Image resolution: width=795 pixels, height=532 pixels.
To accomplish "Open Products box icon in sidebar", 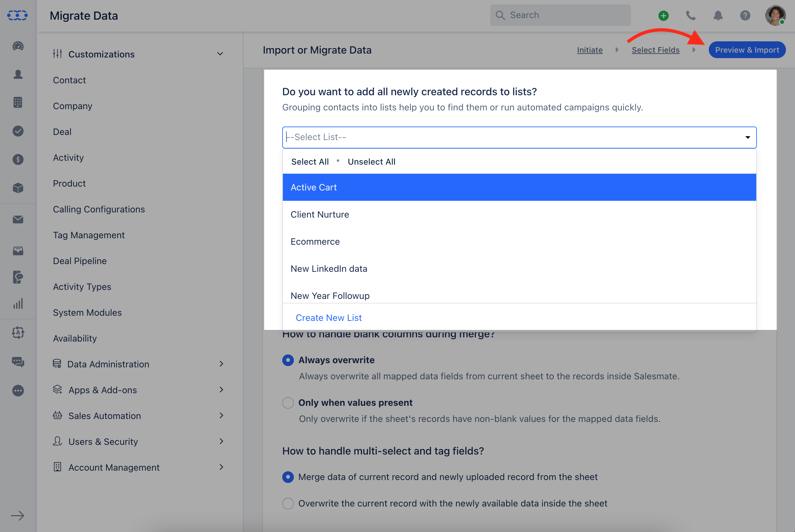I will click(18, 188).
